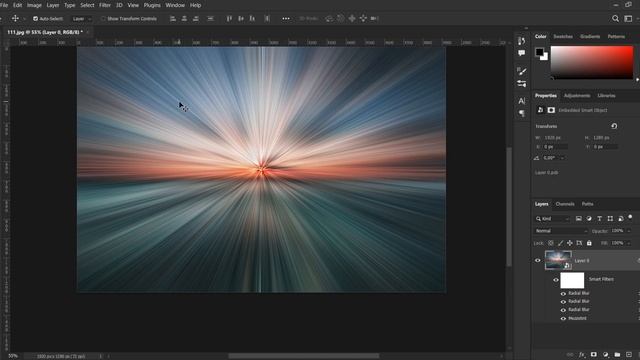Click the lock image pixels brush icon
This screenshot has width=640, height=360.
pos(560,243)
